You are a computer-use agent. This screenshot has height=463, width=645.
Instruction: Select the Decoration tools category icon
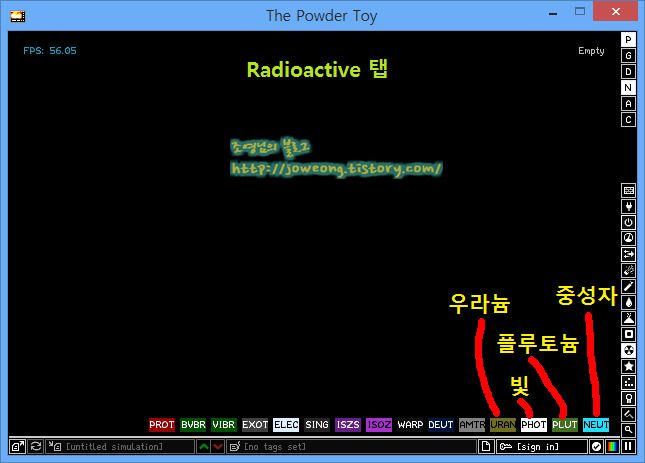coord(629,414)
